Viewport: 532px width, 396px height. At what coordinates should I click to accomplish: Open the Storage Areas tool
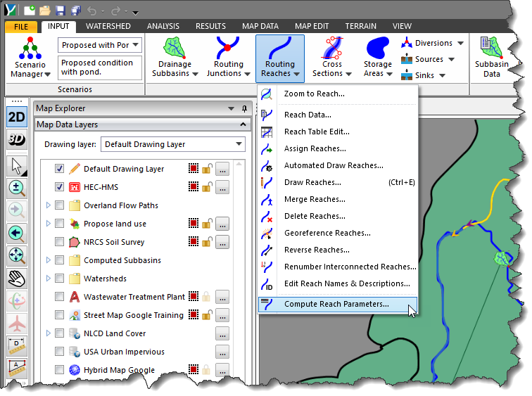(378, 57)
